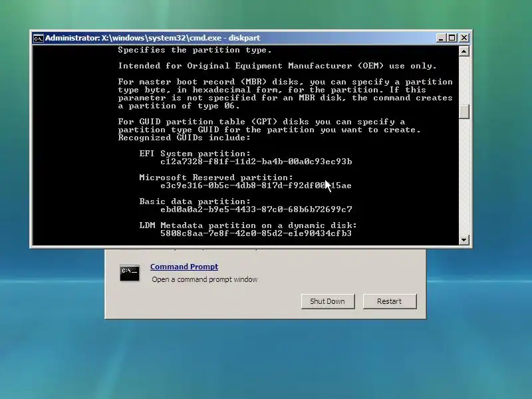
Task: Click the Shut Down button
Action: [328, 301]
